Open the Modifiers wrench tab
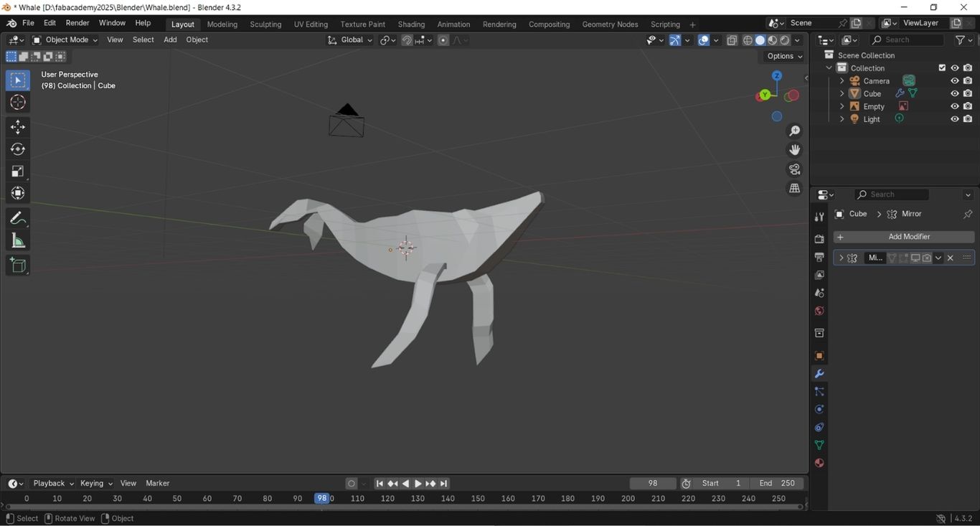 pyautogui.click(x=819, y=374)
